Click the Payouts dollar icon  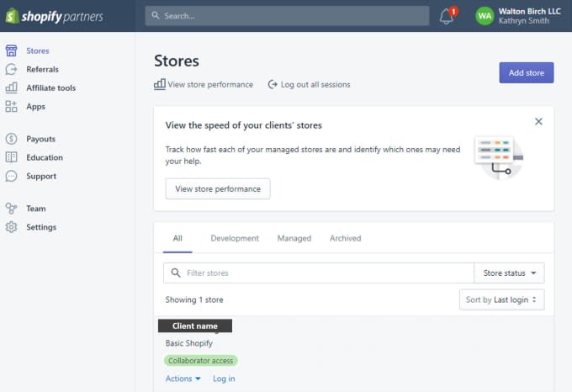pos(11,139)
